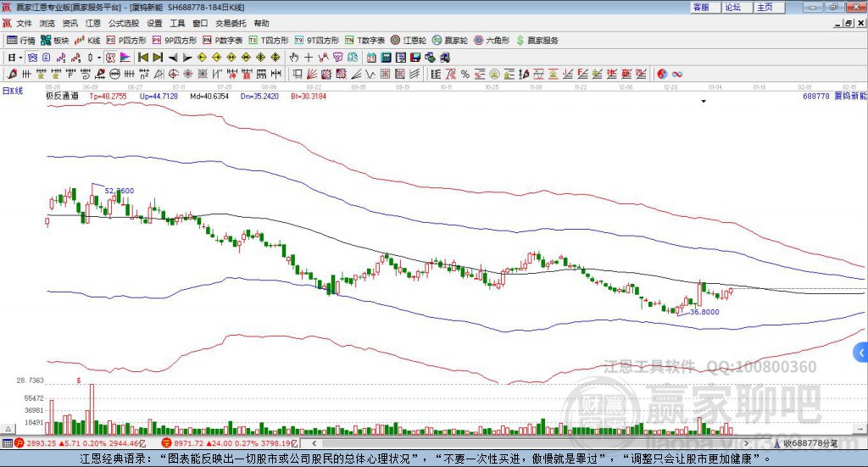
Task: Open the 江恩 menu
Action: pos(93,23)
